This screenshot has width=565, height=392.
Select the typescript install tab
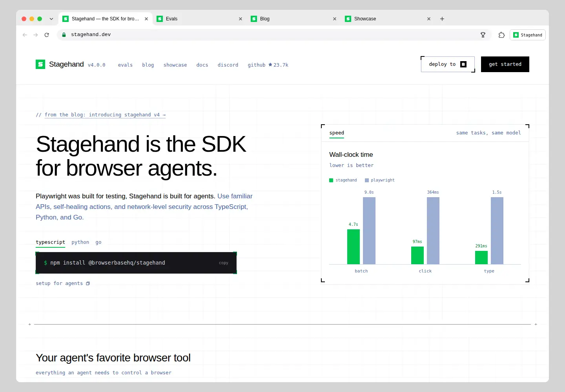click(x=50, y=242)
